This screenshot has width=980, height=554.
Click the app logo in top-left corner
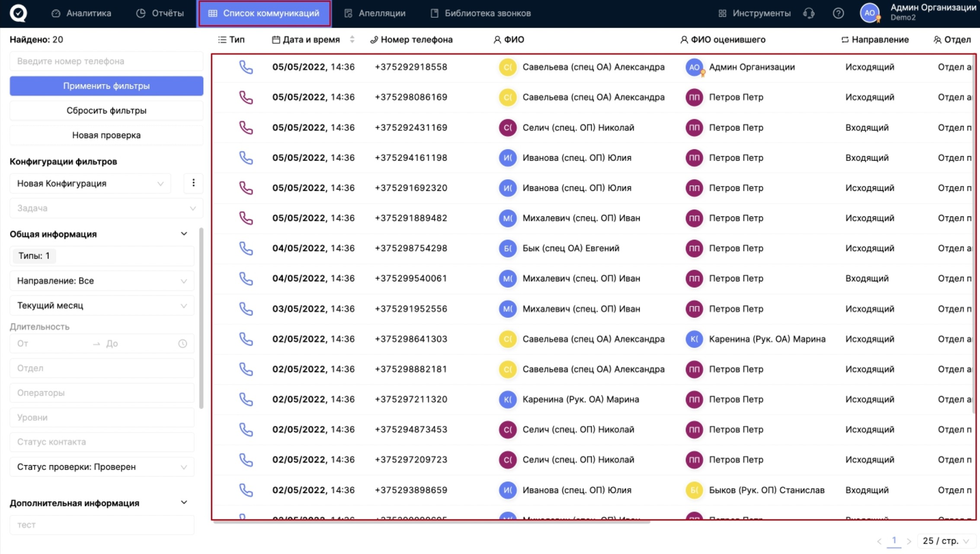18,13
